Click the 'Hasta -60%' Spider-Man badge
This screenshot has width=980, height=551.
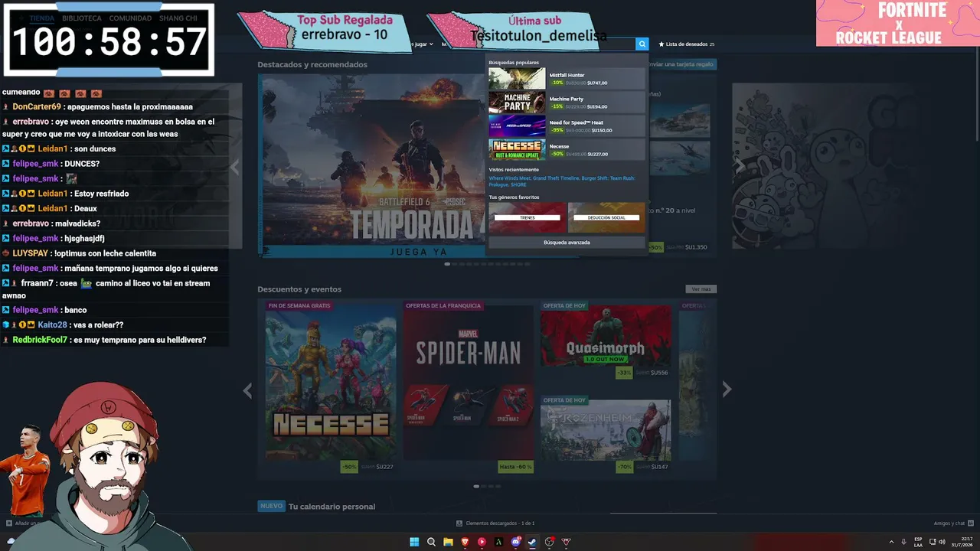(x=515, y=466)
